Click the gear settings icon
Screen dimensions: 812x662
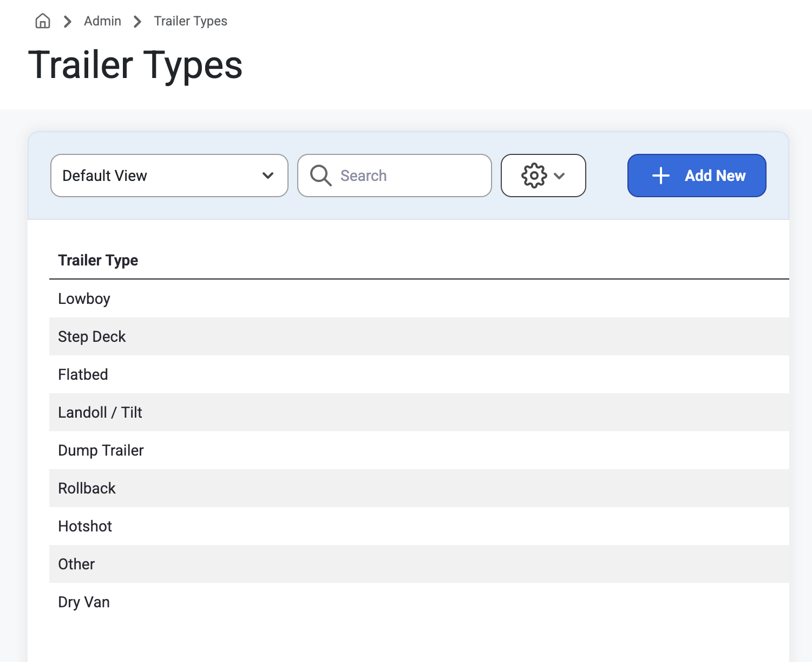(x=534, y=176)
